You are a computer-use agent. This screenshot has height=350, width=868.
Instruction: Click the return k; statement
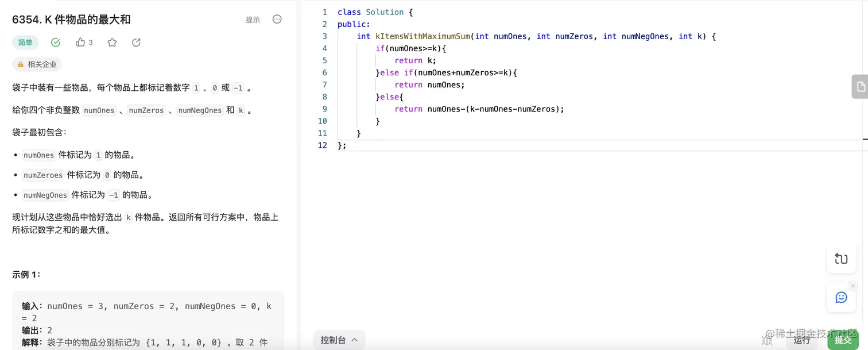pyautogui.click(x=415, y=60)
